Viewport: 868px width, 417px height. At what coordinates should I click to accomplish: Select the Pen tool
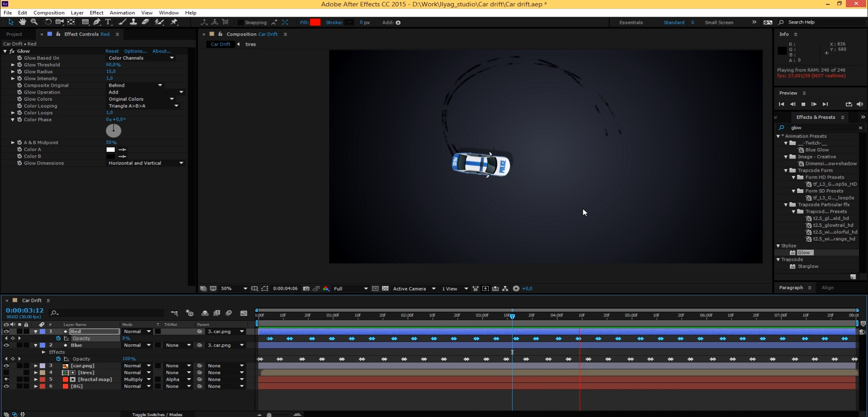click(97, 22)
